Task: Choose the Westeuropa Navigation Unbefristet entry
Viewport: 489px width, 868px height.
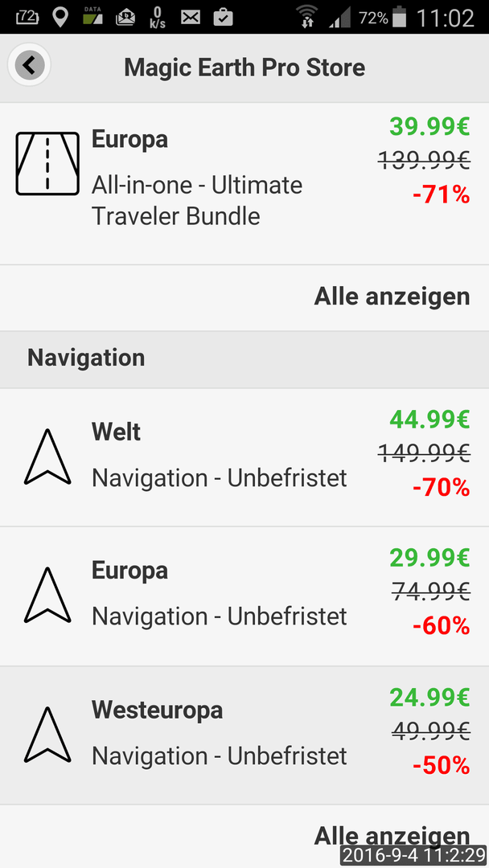Action: (x=244, y=735)
